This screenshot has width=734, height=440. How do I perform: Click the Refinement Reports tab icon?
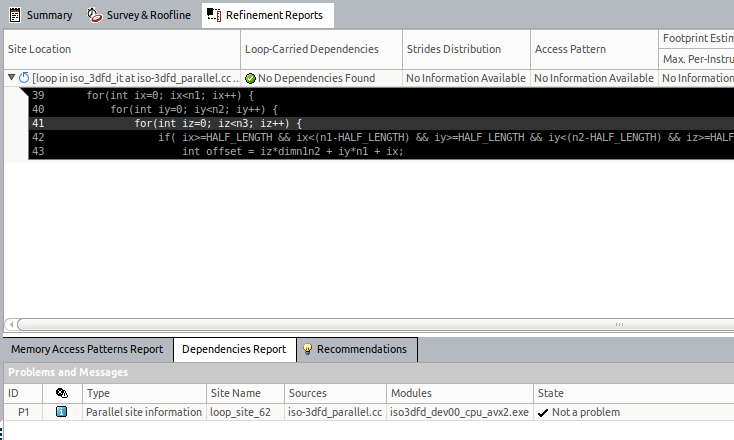point(214,15)
